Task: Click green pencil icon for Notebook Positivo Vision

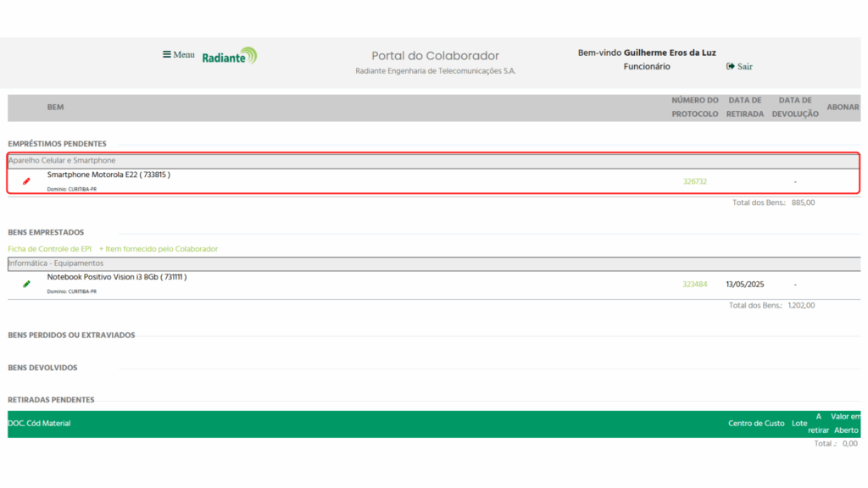Action: 26,284
